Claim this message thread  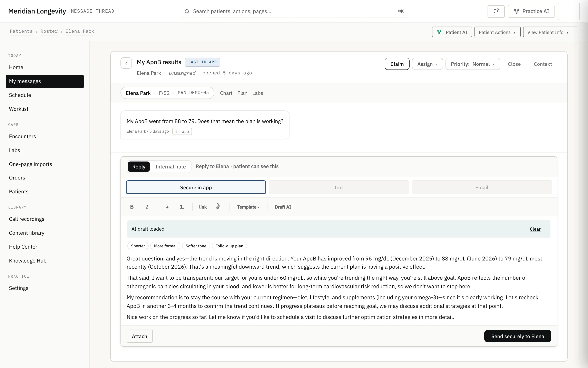[x=397, y=64]
